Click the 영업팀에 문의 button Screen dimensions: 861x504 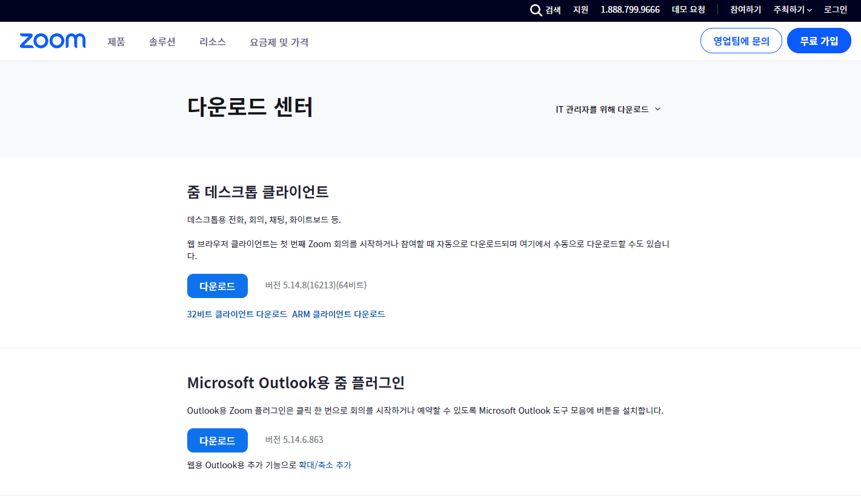[740, 40]
